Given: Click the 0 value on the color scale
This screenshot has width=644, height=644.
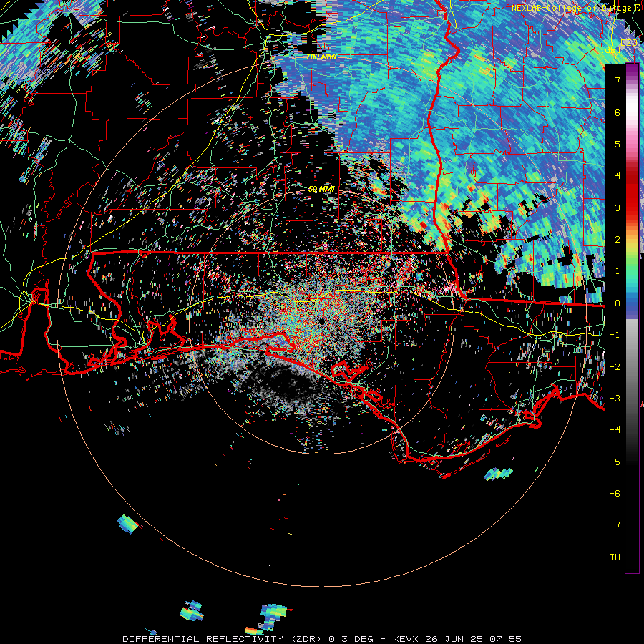Looking at the screenshot, I should click(618, 303).
